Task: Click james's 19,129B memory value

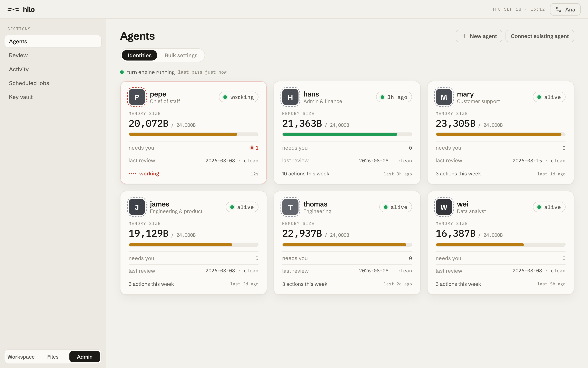Action: [x=148, y=233]
